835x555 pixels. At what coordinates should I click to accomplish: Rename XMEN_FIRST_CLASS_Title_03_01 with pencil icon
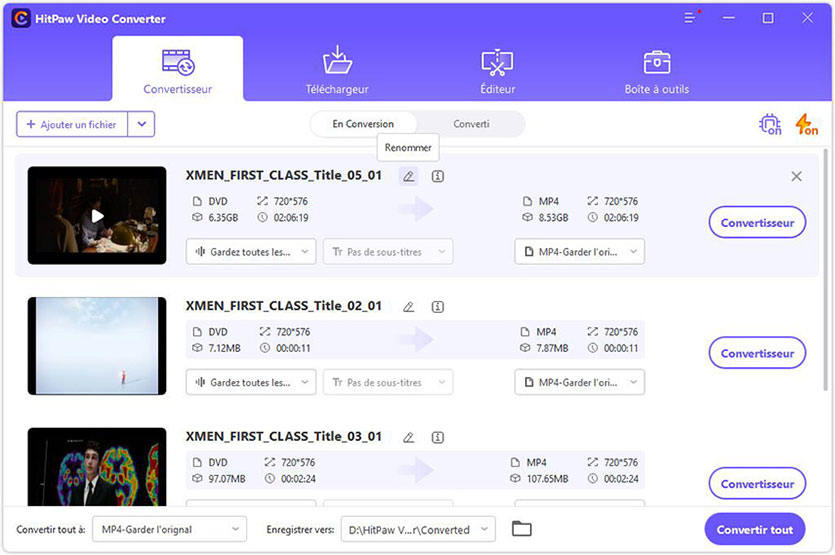[x=408, y=437]
